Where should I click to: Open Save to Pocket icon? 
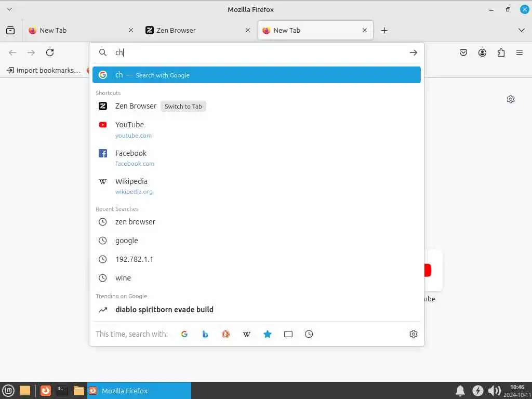tap(463, 52)
